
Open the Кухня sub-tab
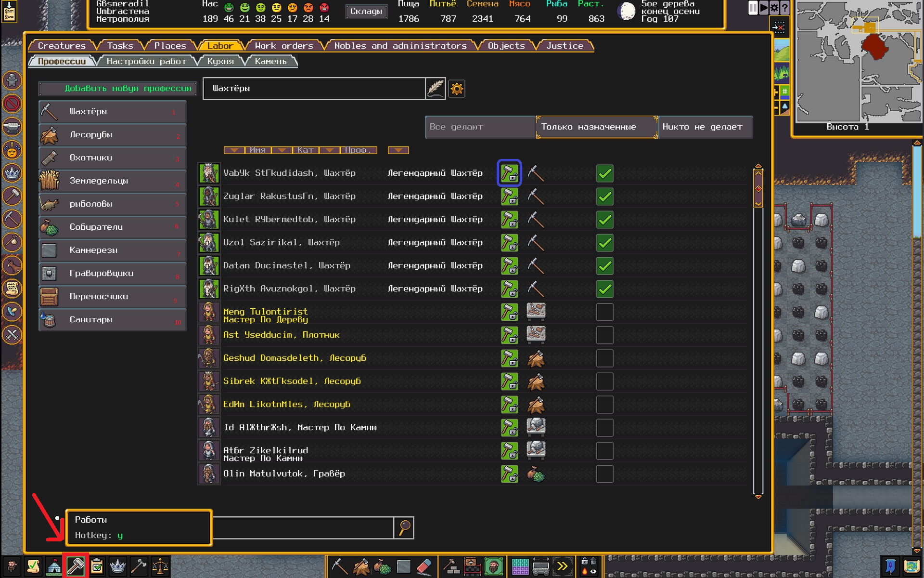coord(220,61)
